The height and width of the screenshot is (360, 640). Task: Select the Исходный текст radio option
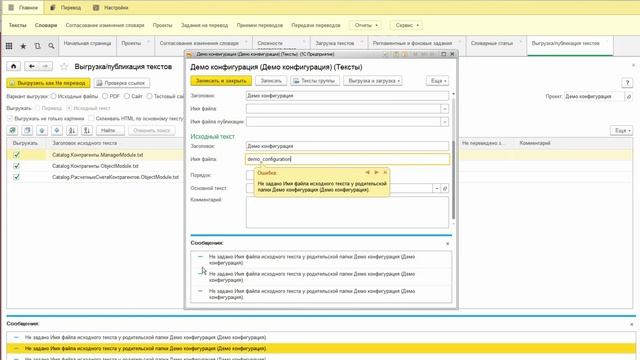click(x=69, y=108)
